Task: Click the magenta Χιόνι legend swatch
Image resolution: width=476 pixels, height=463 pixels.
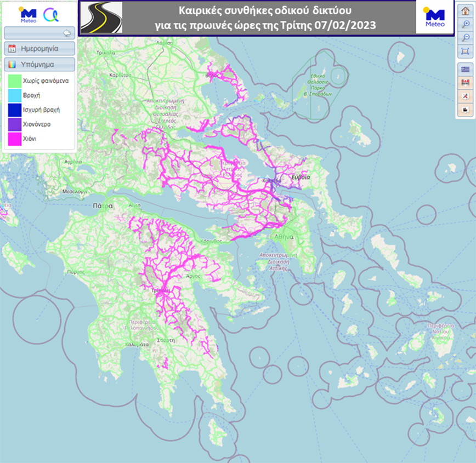Action: click(x=14, y=139)
